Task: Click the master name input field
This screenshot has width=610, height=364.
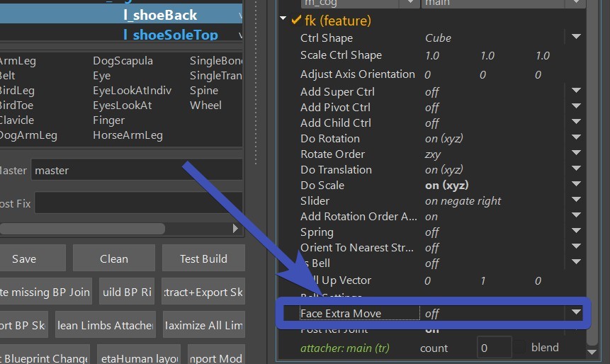Action: 137,170
